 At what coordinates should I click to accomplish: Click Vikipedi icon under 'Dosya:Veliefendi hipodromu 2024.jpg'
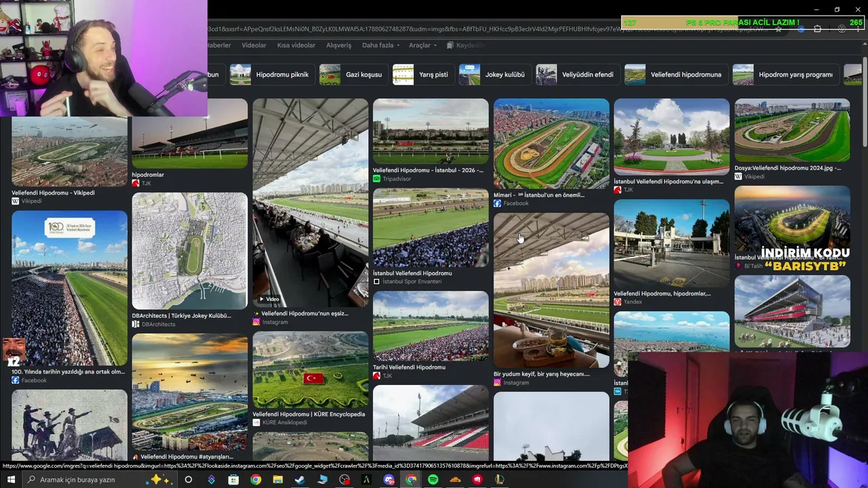[x=738, y=177]
